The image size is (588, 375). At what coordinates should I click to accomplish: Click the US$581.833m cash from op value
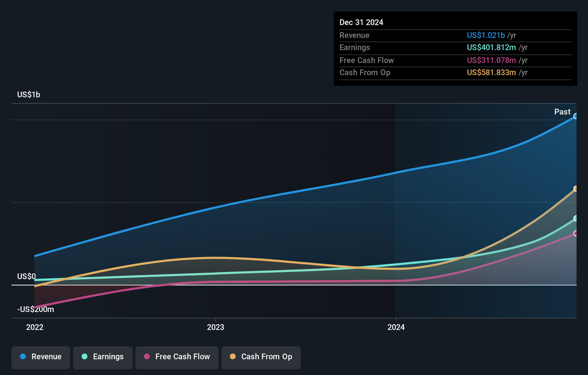(x=491, y=72)
